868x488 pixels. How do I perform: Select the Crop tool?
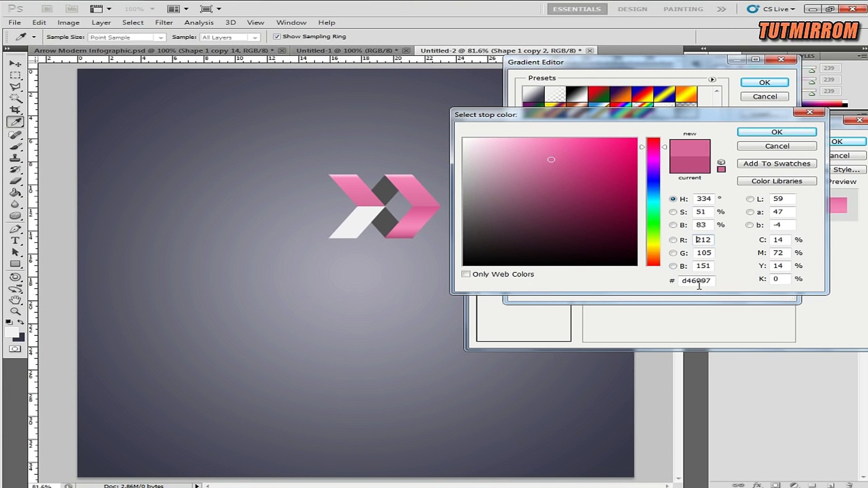(15, 110)
